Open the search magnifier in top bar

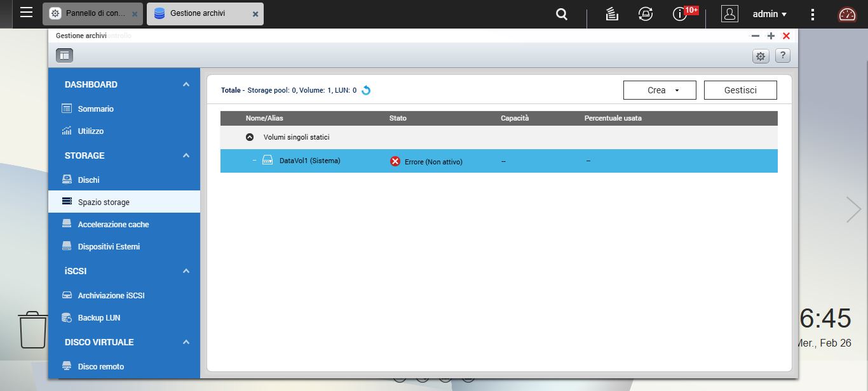pyautogui.click(x=562, y=14)
